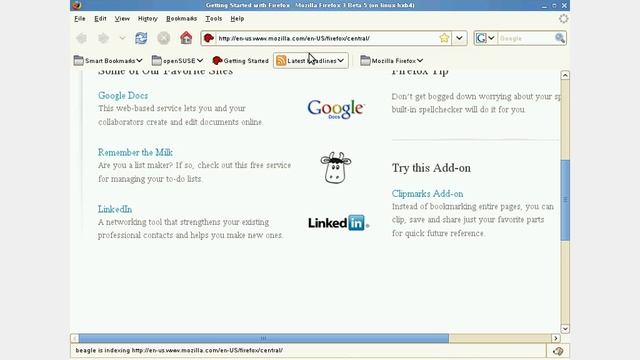Open the Bookmarks menu

pyautogui.click(x=182, y=18)
